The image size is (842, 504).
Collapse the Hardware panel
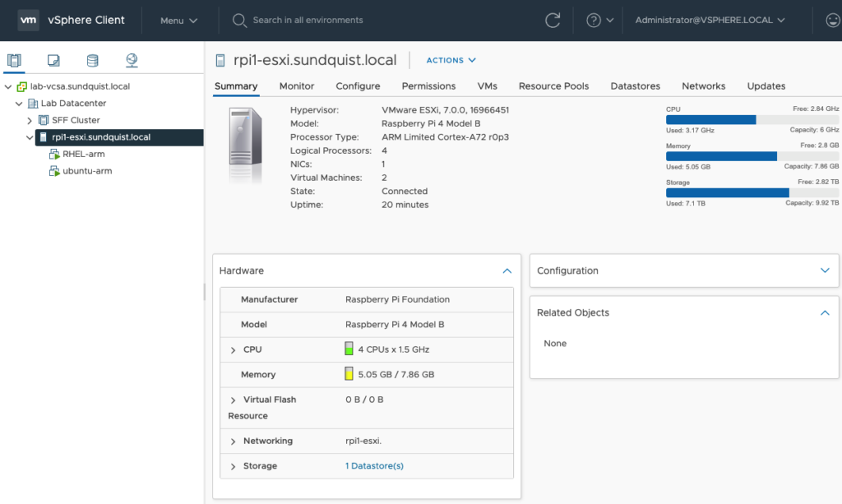(507, 271)
